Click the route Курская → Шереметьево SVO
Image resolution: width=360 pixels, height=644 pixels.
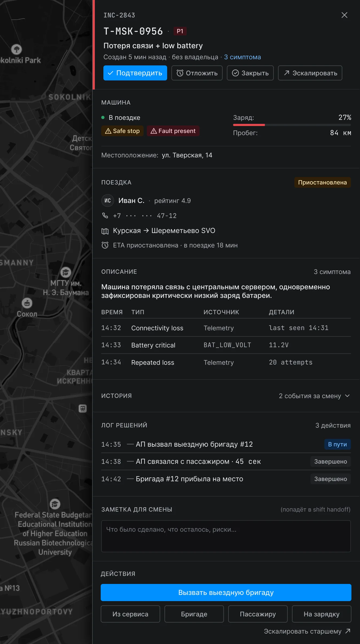(164, 231)
